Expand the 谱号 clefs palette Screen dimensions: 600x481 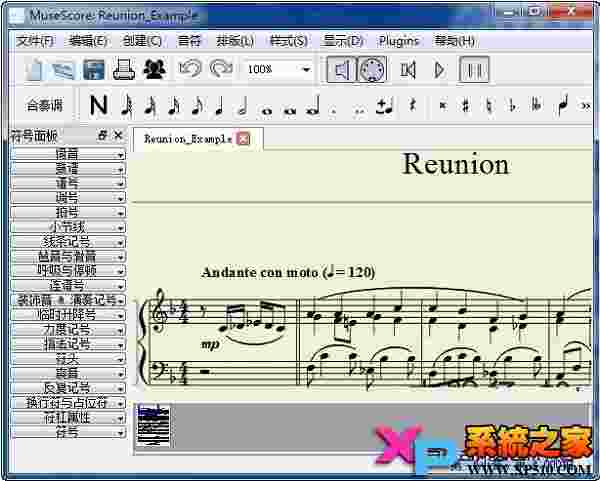tap(68, 183)
